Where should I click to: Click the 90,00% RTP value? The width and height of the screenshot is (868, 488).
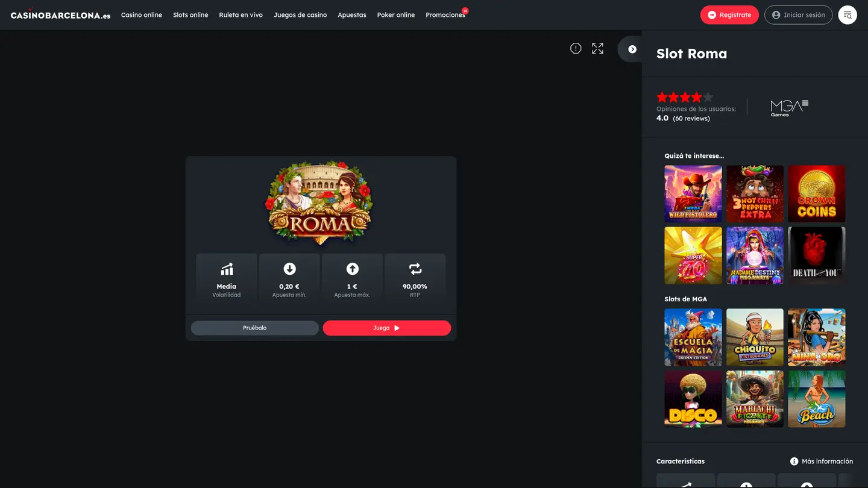coord(415,287)
